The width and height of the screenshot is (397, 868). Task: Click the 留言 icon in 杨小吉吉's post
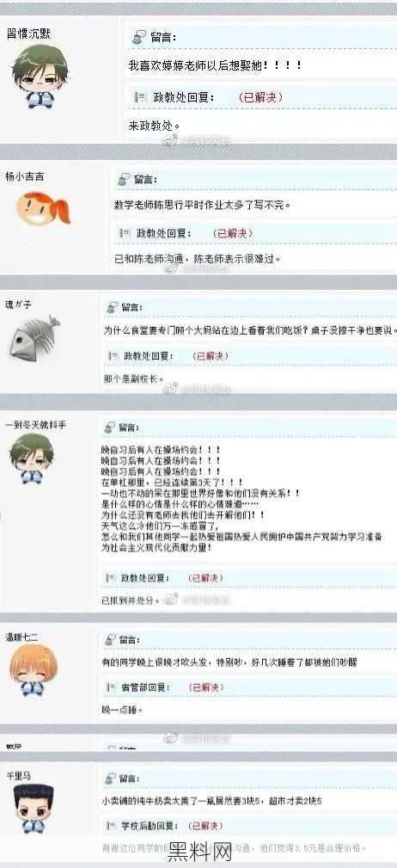[123, 179]
